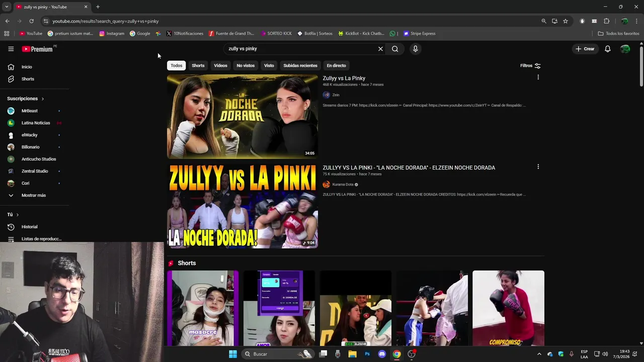This screenshot has width=644, height=362.
Task: Expand the Tú section arrow
Action: coord(18,215)
